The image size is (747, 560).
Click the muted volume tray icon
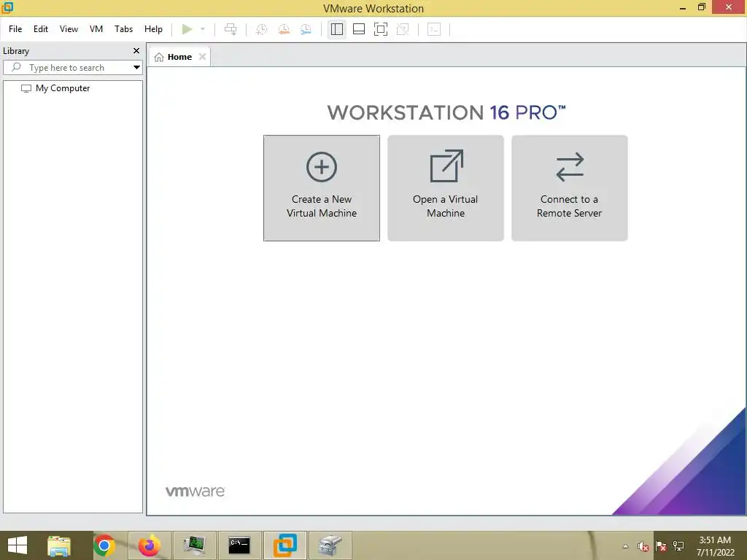click(x=643, y=546)
